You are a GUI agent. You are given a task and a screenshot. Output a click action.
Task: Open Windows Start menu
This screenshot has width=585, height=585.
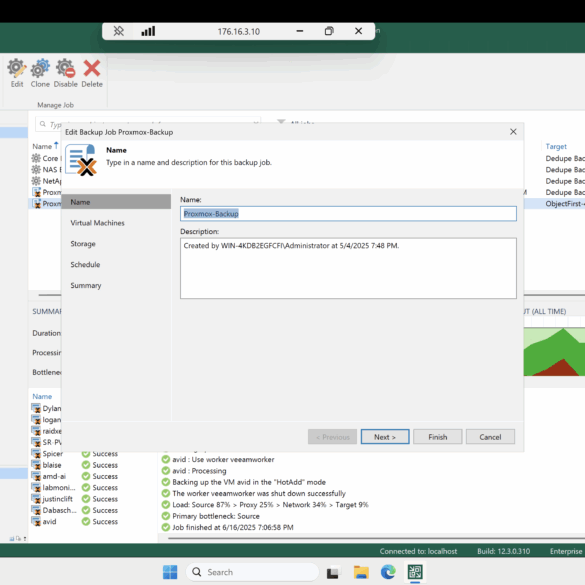(x=170, y=572)
